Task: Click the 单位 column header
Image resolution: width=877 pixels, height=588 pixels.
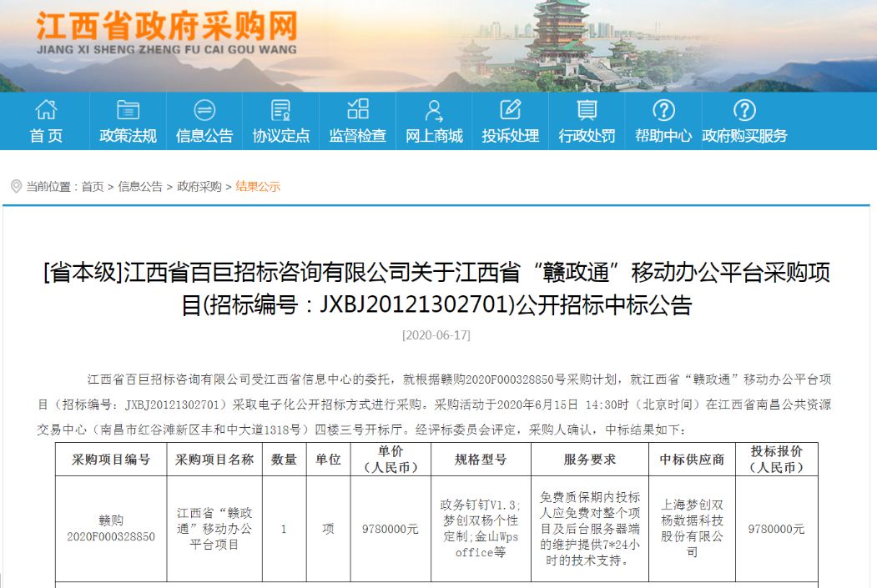Action: pos(328,460)
